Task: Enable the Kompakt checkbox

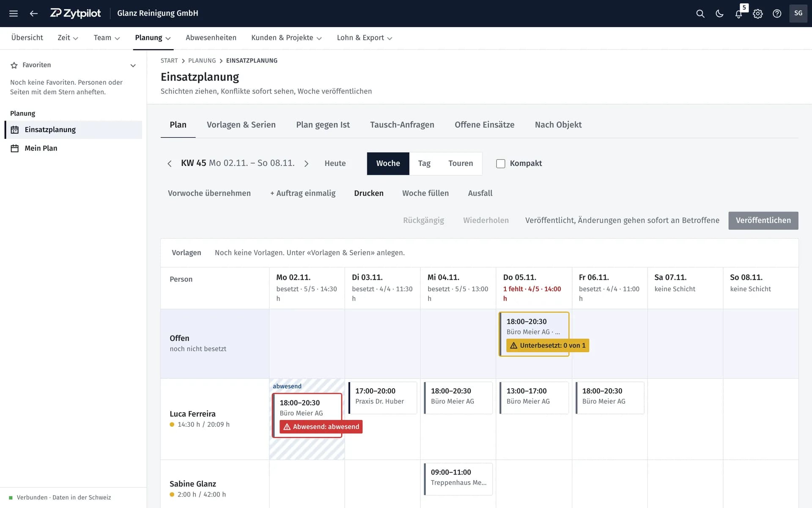Action: pyautogui.click(x=501, y=163)
